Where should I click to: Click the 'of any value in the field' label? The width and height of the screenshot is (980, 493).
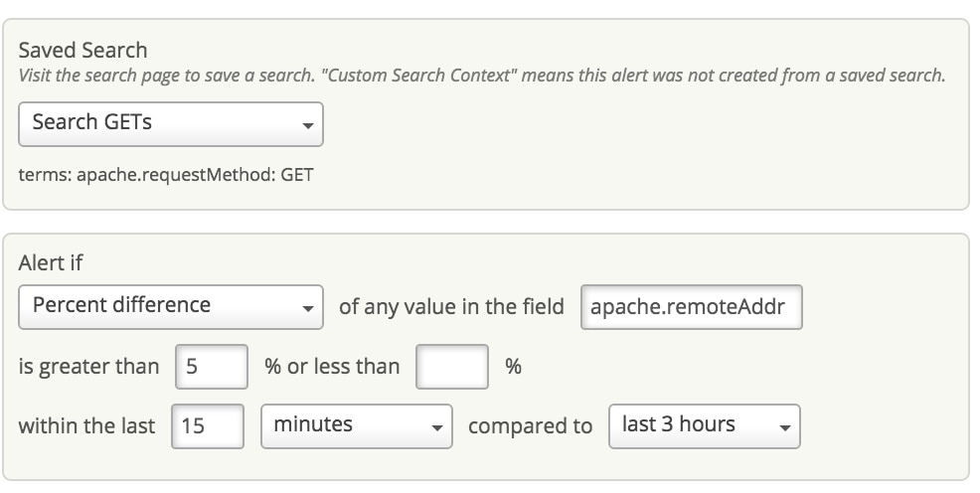pos(451,307)
